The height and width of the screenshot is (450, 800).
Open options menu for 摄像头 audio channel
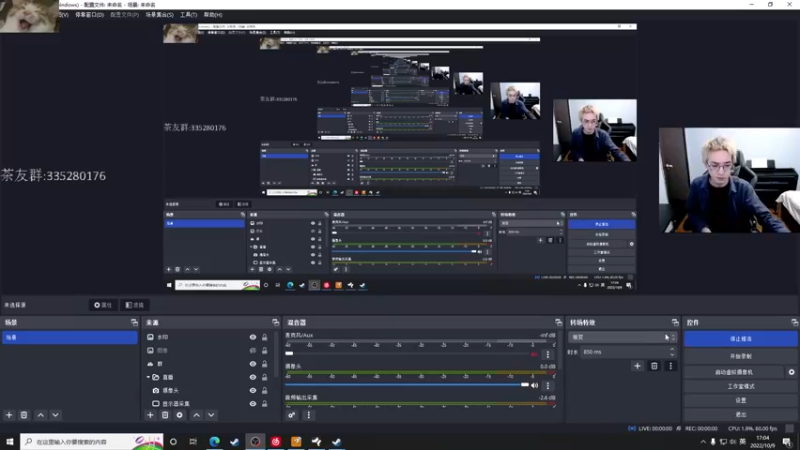(547, 385)
